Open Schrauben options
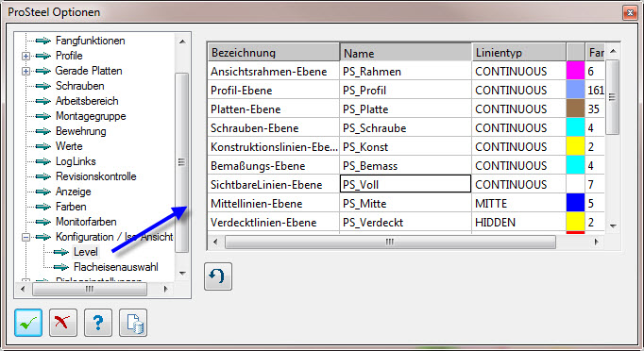 (79, 86)
